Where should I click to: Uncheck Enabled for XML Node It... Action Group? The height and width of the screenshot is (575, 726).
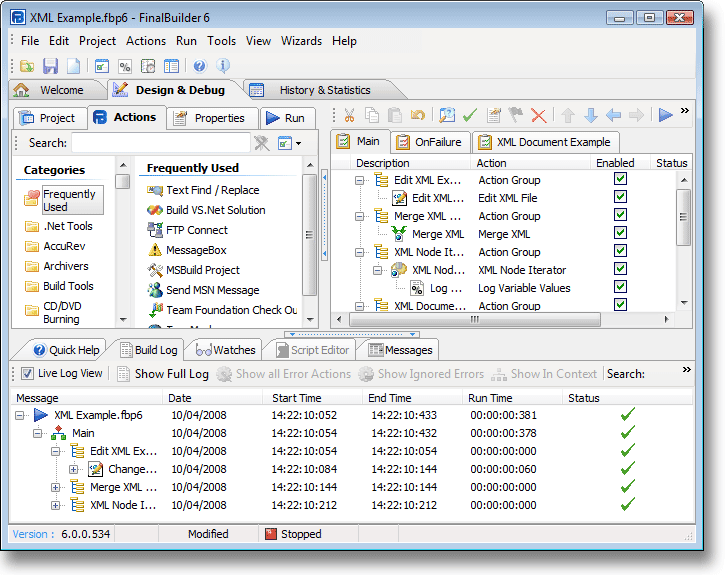[620, 251]
